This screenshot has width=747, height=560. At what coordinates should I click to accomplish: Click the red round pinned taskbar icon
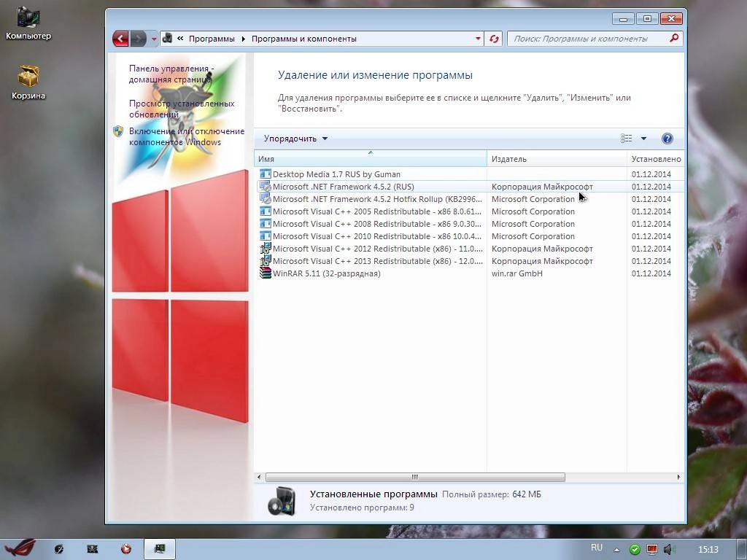click(126, 549)
